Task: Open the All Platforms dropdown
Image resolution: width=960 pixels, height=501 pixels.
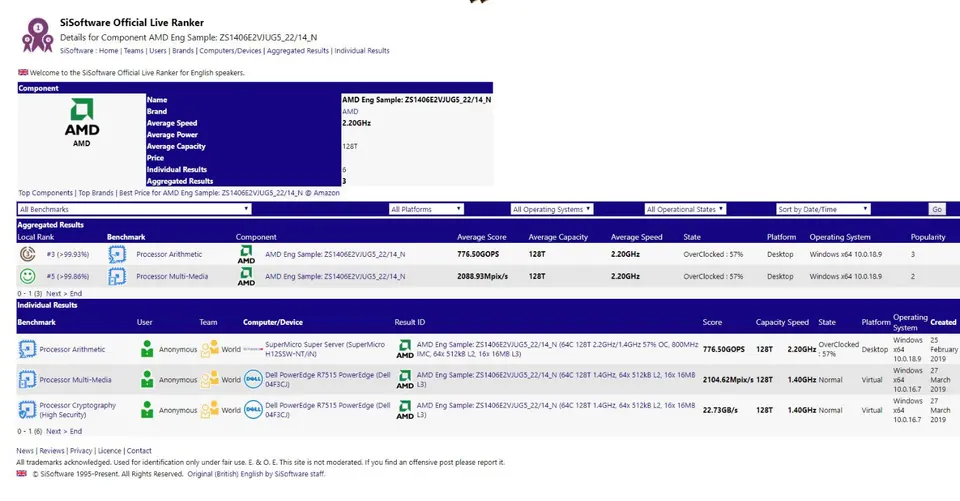Action: [x=425, y=209]
